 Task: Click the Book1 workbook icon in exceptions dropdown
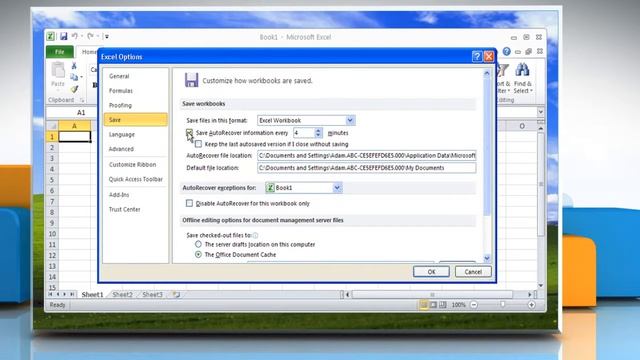point(270,188)
